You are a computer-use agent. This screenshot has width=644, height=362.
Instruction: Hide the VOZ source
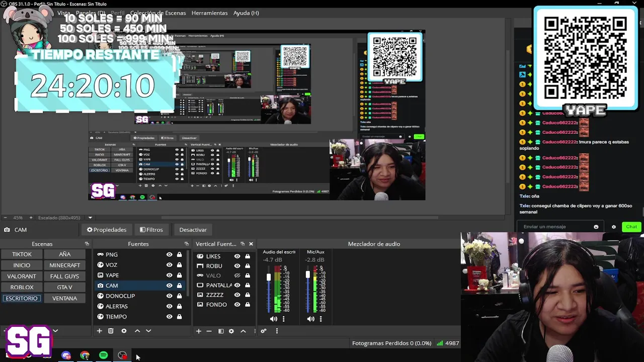170,265
